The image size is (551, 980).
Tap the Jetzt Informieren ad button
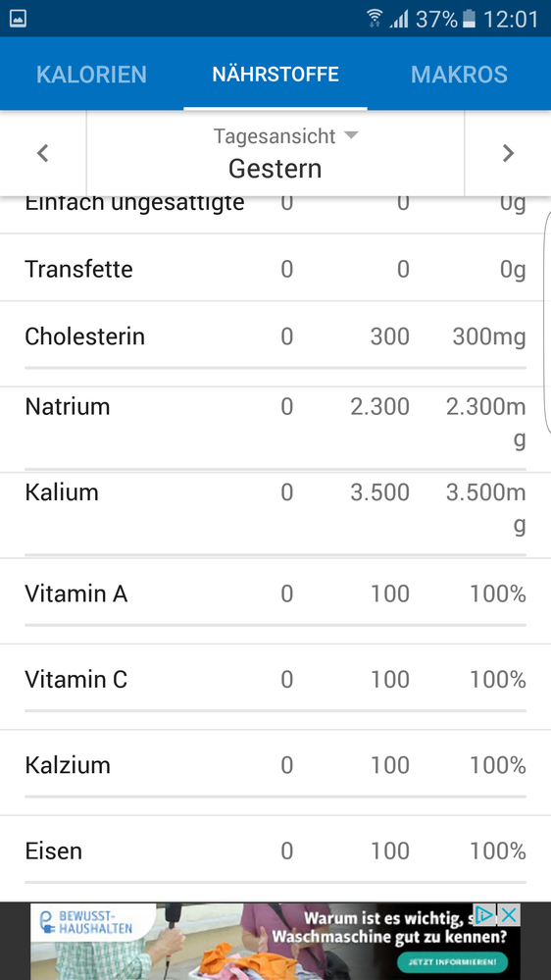point(452,961)
